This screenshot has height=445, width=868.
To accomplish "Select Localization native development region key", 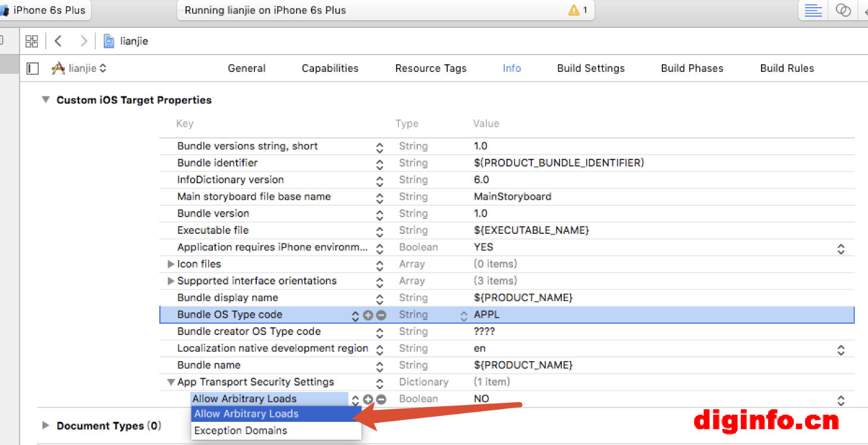I will [273, 348].
